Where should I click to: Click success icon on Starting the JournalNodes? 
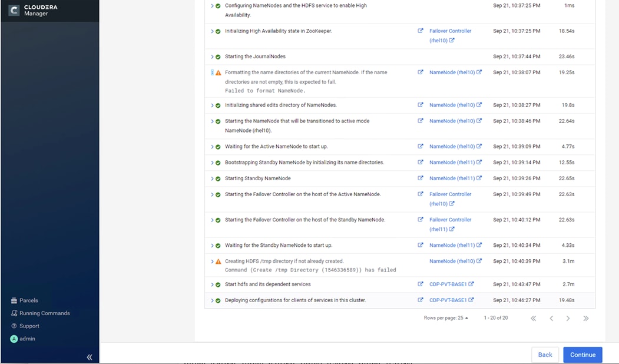pyautogui.click(x=218, y=57)
